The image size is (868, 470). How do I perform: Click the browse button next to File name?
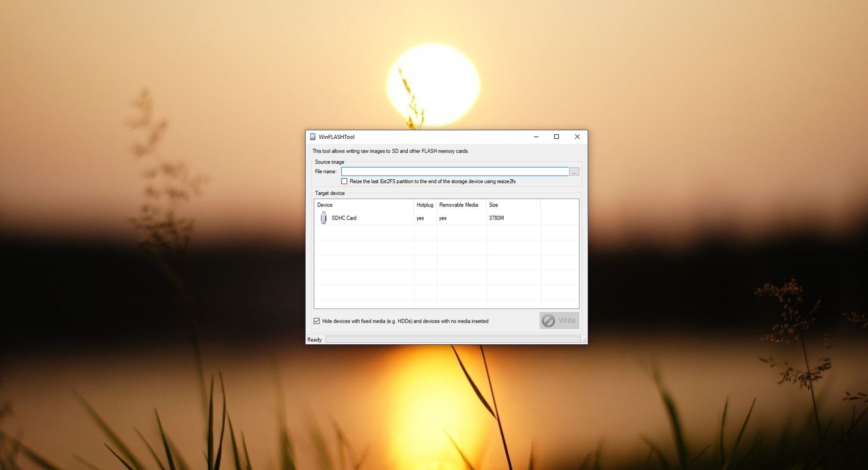(x=574, y=172)
